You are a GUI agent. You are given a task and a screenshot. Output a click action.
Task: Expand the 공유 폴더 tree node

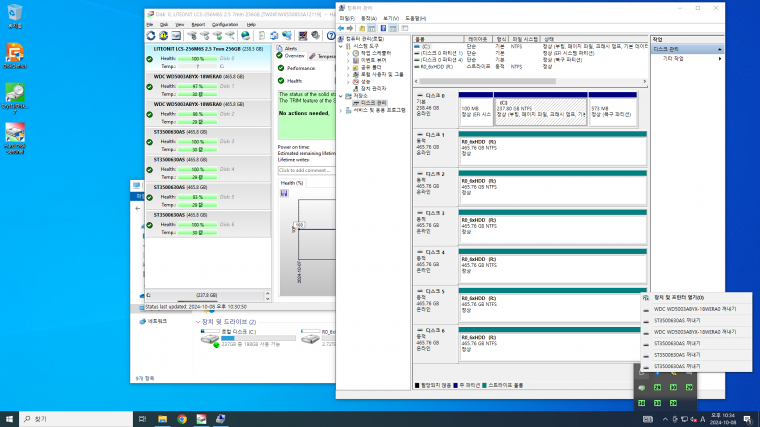(x=348, y=68)
